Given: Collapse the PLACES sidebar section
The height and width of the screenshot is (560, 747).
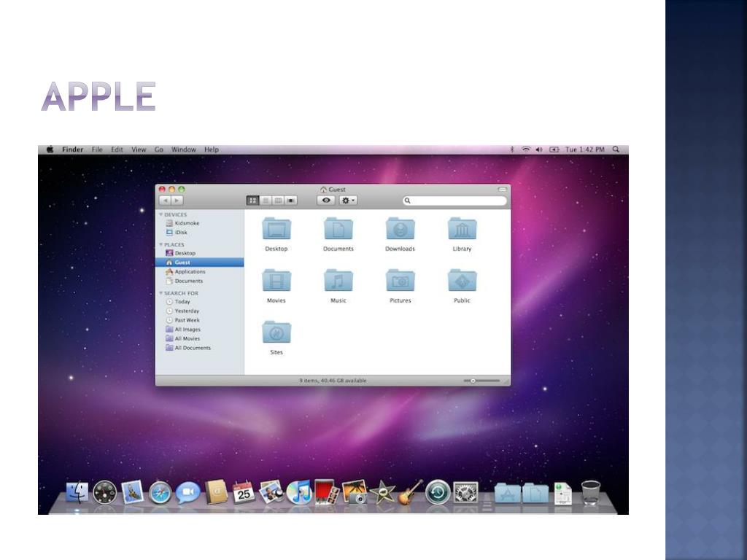Looking at the screenshot, I should (161, 245).
